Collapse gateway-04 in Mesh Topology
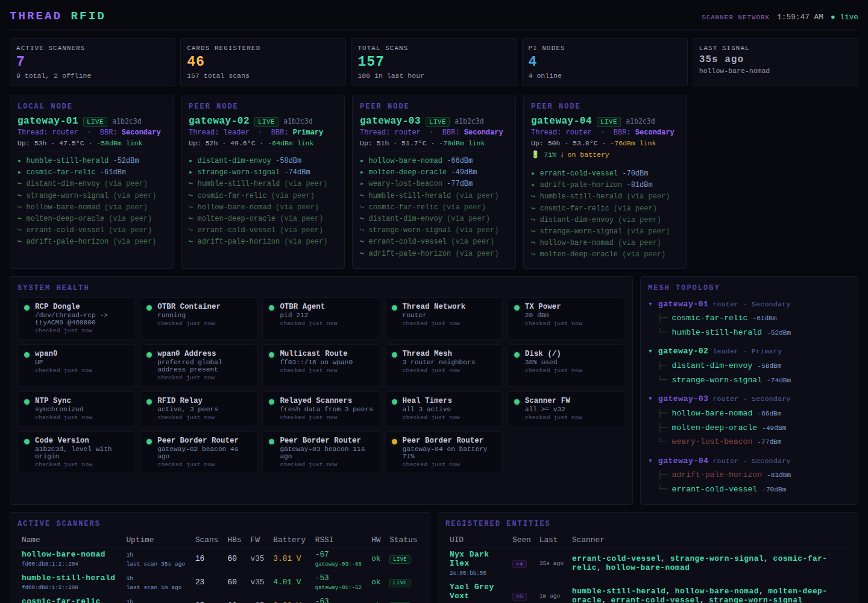Screen dimensions: 868x603 [x=650, y=461]
